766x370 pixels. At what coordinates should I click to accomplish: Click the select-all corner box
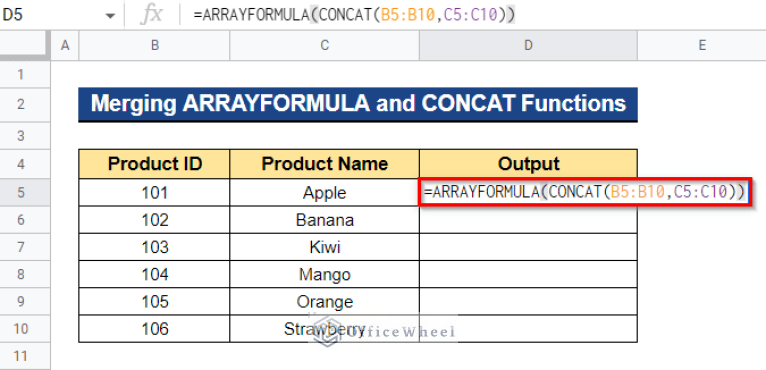(x=25, y=45)
